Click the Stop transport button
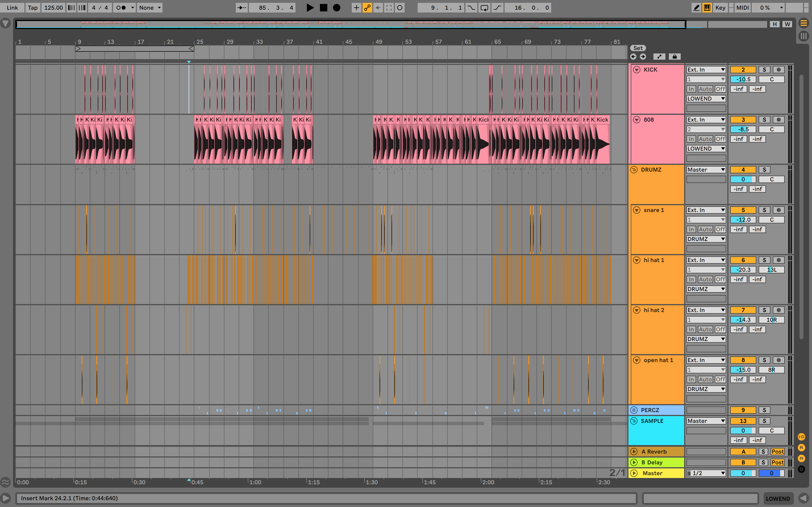Image resolution: width=812 pixels, height=507 pixels. tap(323, 8)
